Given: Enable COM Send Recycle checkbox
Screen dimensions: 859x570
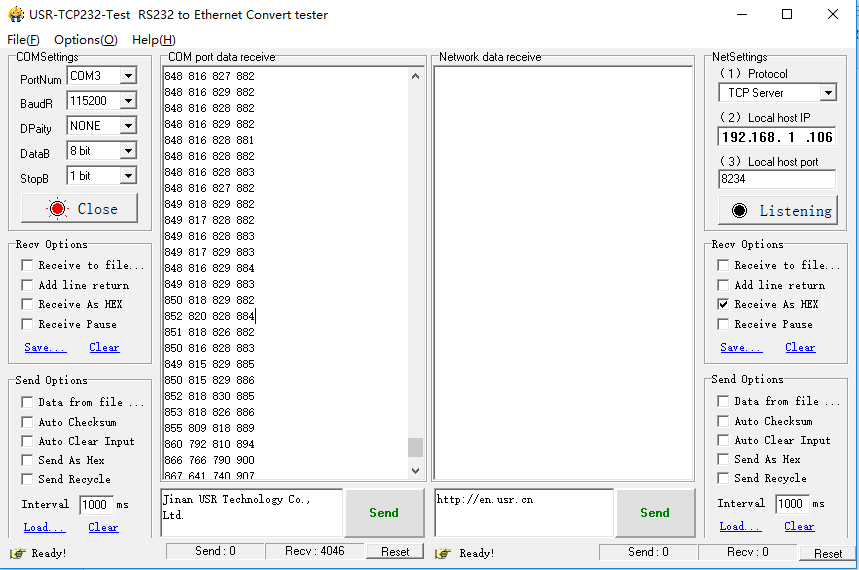Looking at the screenshot, I should 27,479.
